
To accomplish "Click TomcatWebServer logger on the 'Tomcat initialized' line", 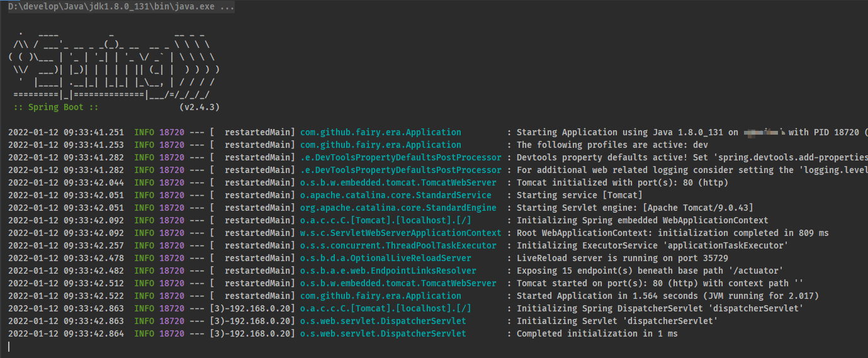I will [398, 182].
